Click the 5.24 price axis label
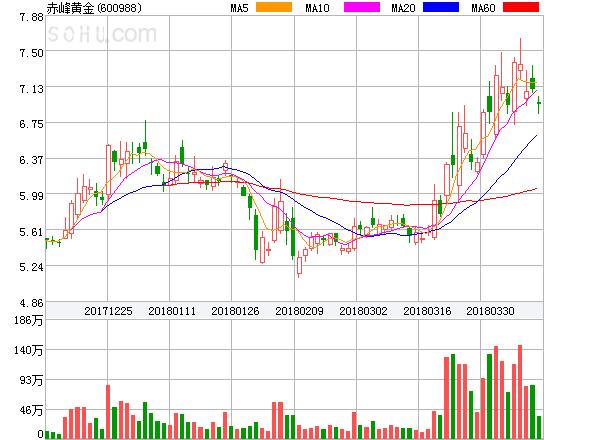600x440 pixels. [31, 267]
